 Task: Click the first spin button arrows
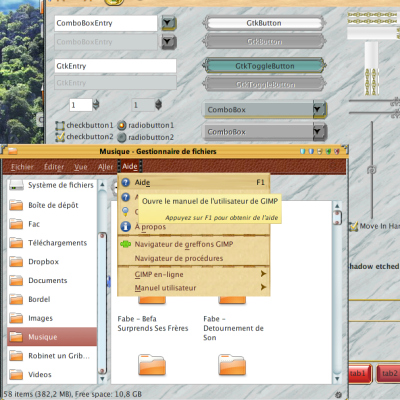point(96,105)
